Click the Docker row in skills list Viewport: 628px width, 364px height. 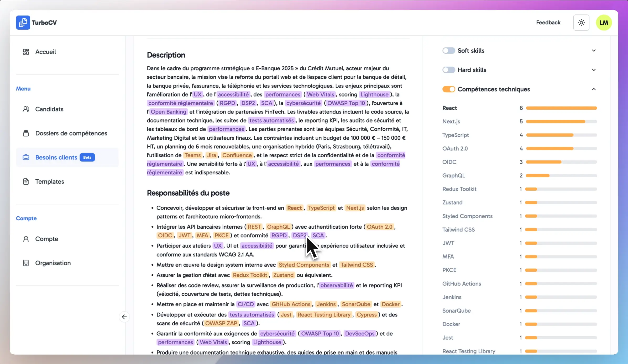coord(520,324)
